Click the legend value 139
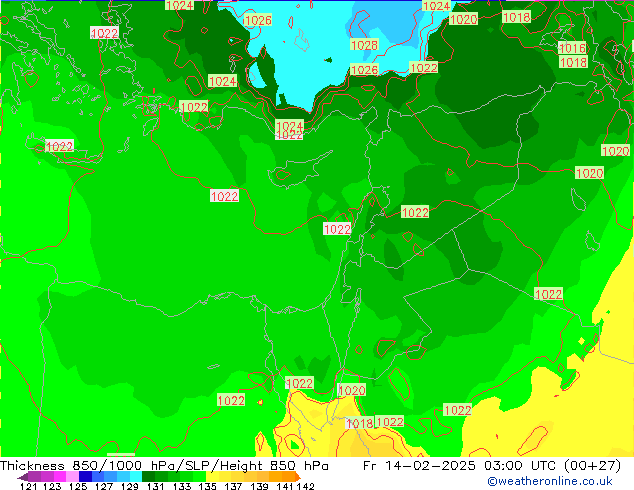This screenshot has height=490, width=634. pyautogui.click(x=259, y=486)
